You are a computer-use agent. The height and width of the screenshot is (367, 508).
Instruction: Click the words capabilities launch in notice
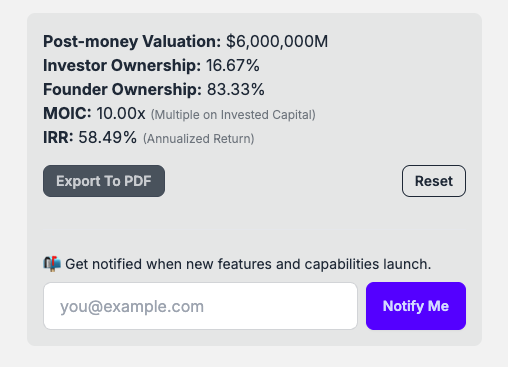368,264
